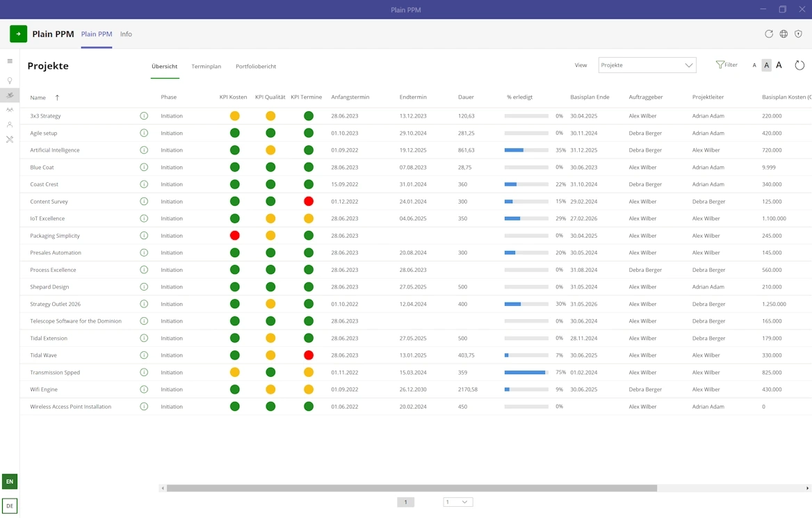This screenshot has height=518, width=812.
Task: Open the Artificial Intelligence project
Action: [x=55, y=150]
